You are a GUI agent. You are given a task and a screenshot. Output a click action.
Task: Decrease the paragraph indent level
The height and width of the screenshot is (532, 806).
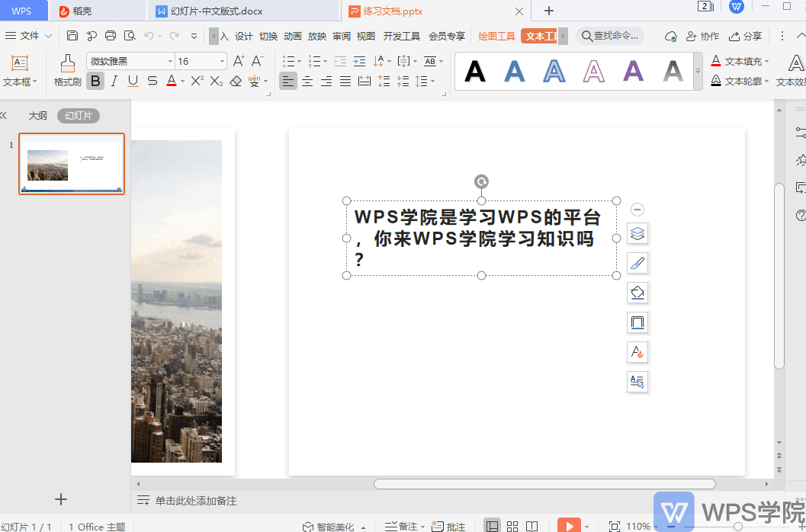[x=340, y=62]
